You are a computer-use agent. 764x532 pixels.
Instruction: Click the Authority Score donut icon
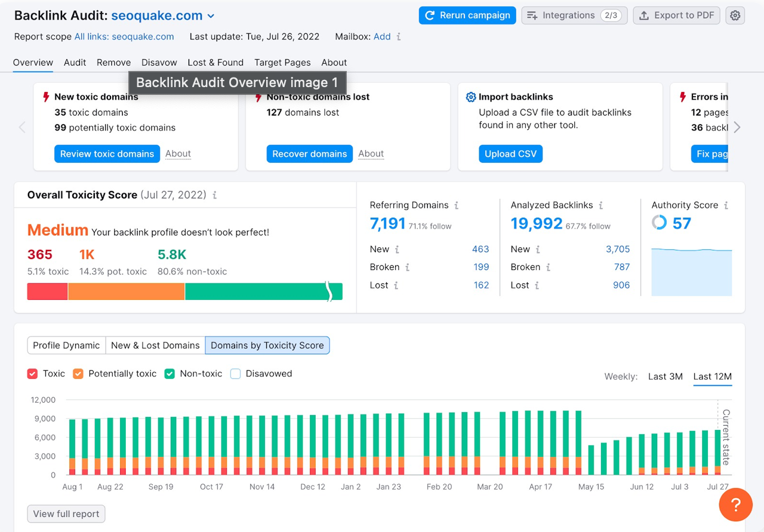659,223
